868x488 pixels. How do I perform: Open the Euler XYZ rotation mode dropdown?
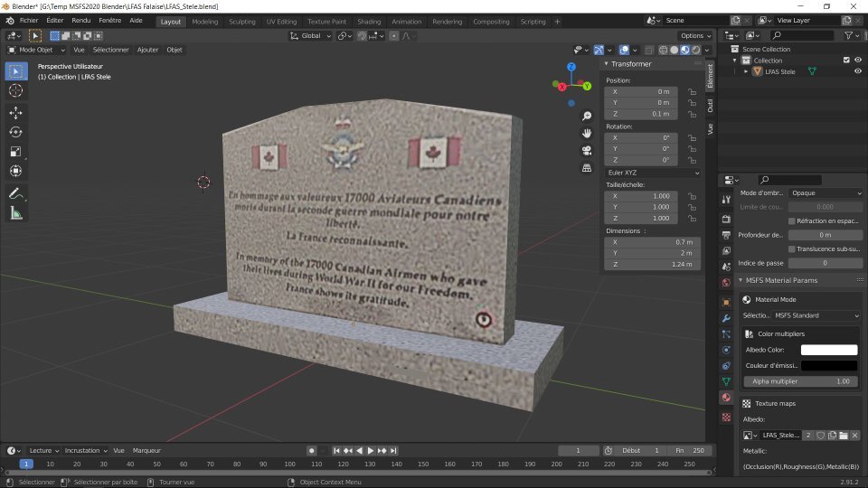click(x=653, y=172)
